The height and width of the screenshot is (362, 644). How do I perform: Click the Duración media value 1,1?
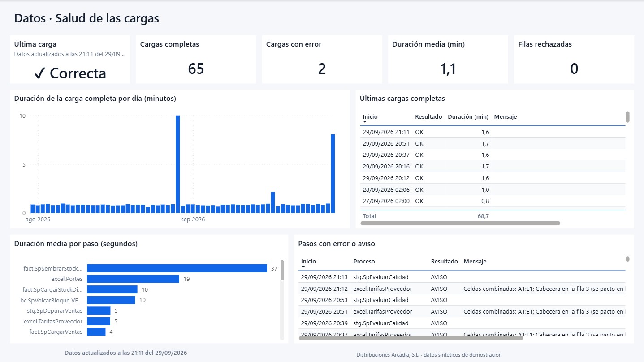click(448, 69)
